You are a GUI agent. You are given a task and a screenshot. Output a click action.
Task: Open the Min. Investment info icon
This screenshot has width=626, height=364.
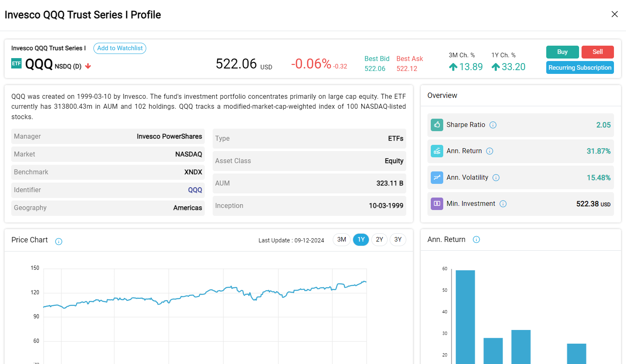click(x=503, y=204)
